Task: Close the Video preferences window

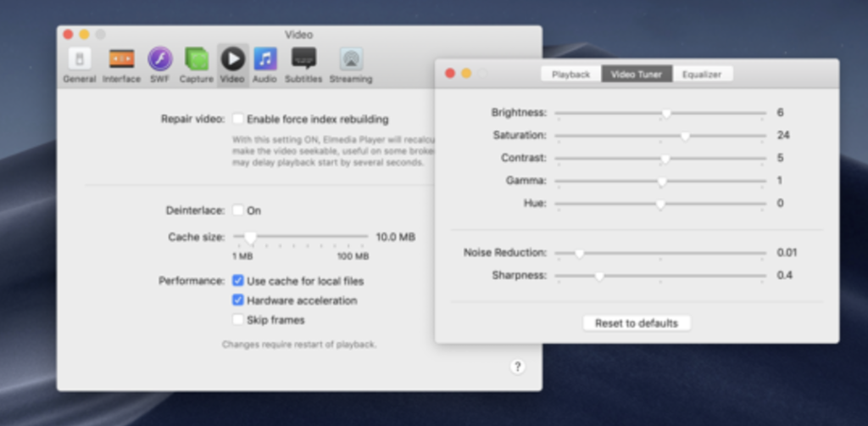Action: [68, 34]
